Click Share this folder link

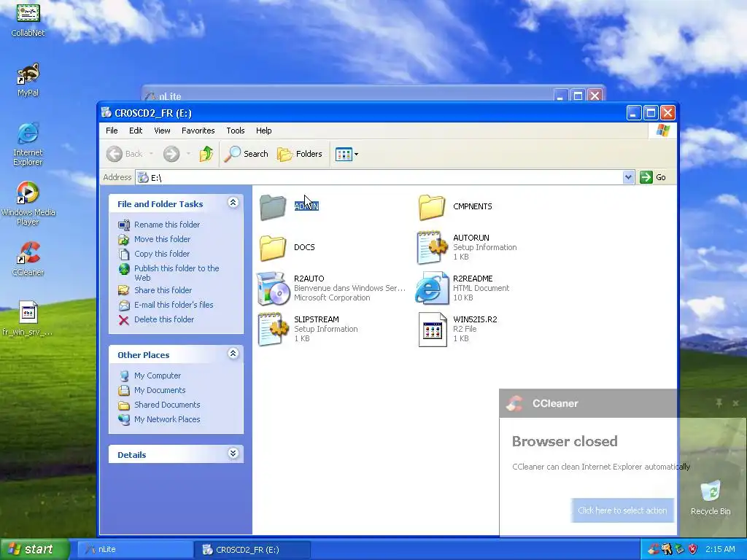click(163, 290)
